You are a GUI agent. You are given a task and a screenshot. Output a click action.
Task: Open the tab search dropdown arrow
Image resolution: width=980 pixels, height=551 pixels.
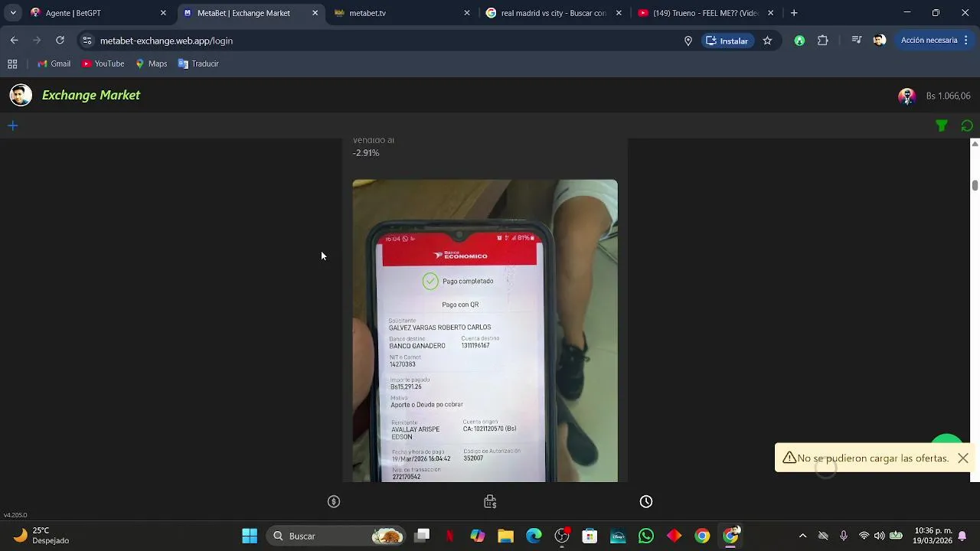(x=12, y=13)
